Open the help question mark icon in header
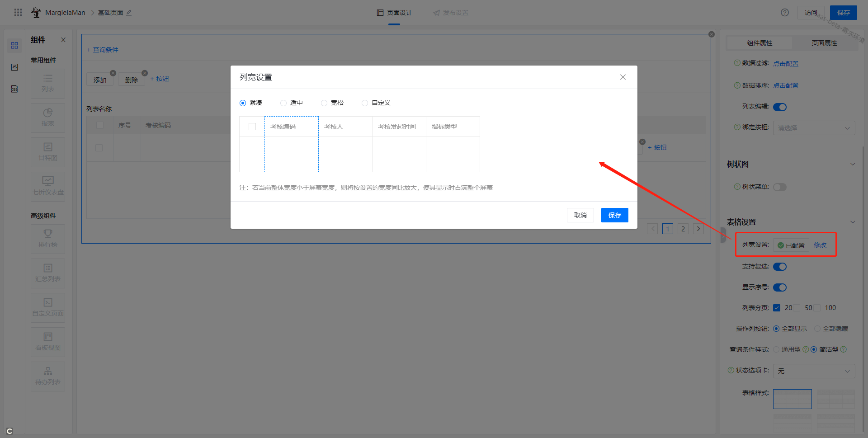The image size is (868, 438). (x=785, y=13)
